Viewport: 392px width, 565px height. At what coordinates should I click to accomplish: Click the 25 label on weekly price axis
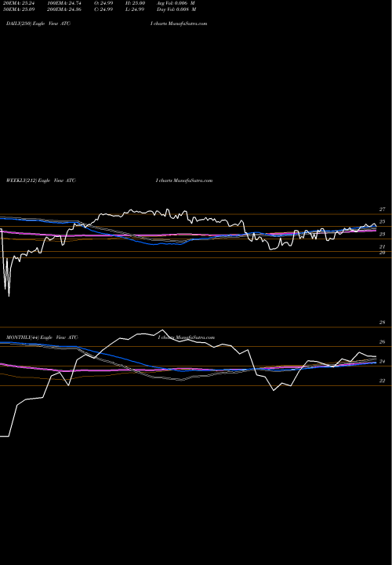coord(383,221)
